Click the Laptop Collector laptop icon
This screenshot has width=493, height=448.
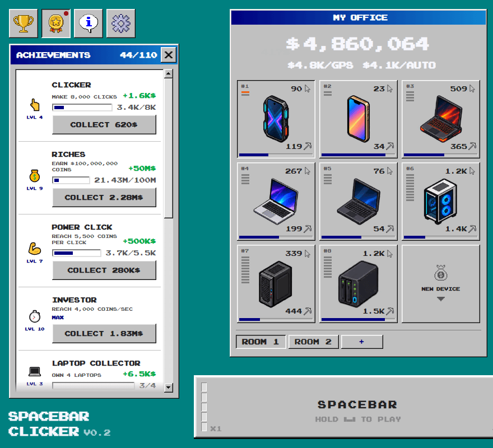[35, 372]
